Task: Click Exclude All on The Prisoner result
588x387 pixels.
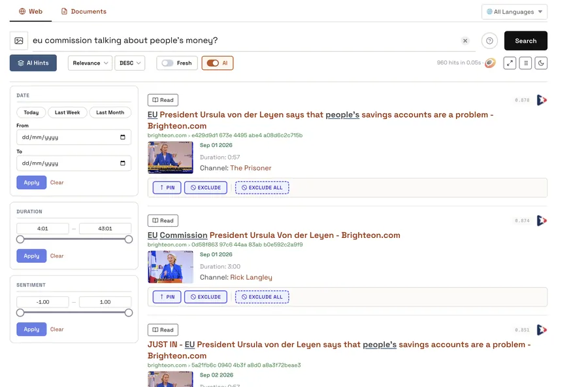Action: pos(262,188)
